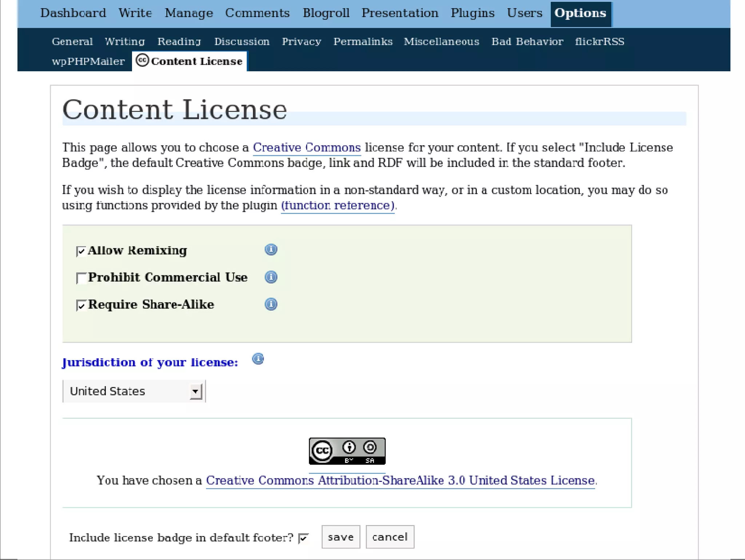Click info icon beside Allow Remixing
The height and width of the screenshot is (560, 745).
coord(271,250)
